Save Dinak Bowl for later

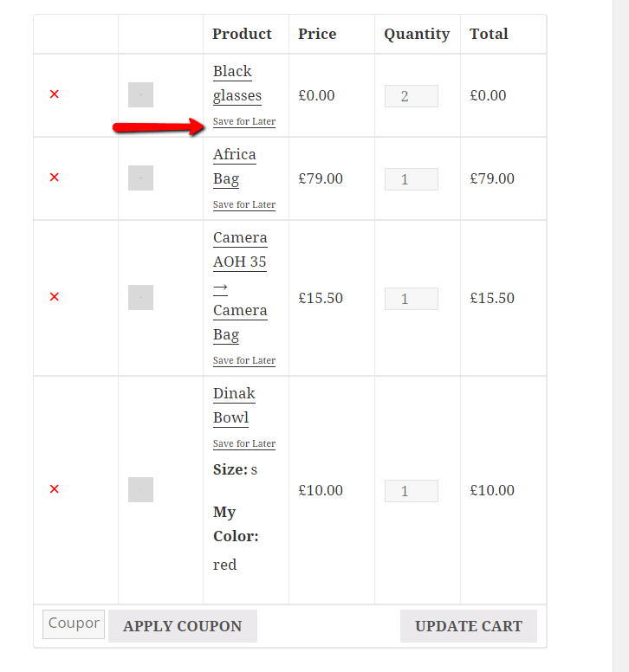pyautogui.click(x=244, y=444)
